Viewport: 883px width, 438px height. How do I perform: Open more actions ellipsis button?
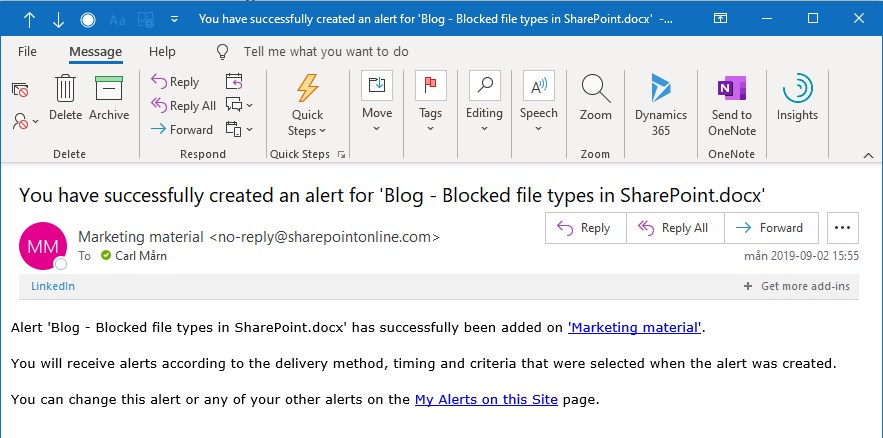[x=842, y=228]
